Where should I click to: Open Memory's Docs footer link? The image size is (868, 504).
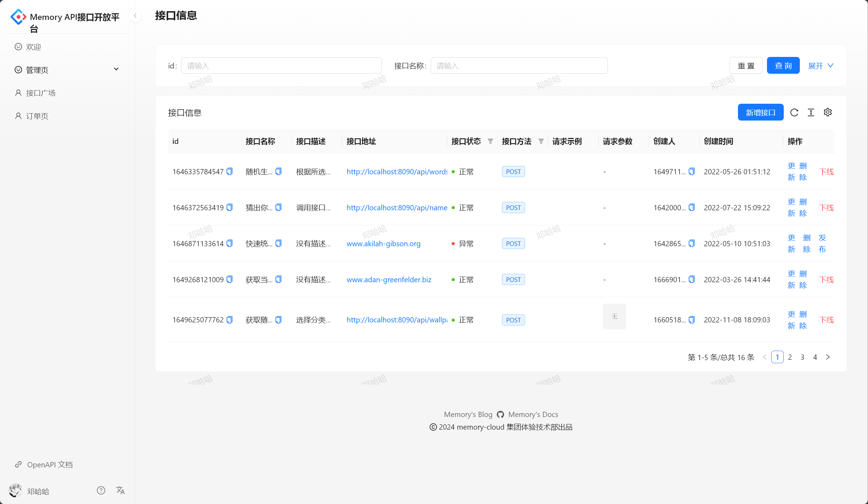(533, 415)
